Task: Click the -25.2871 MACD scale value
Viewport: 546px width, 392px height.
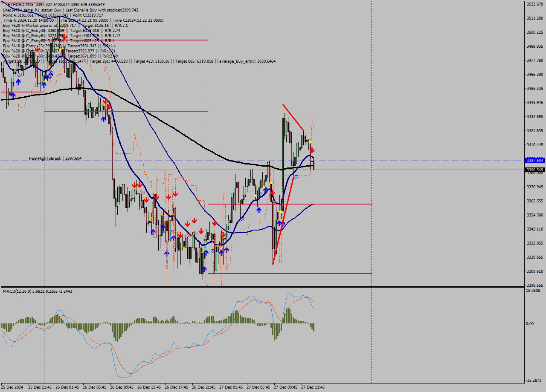Action: tap(534, 380)
